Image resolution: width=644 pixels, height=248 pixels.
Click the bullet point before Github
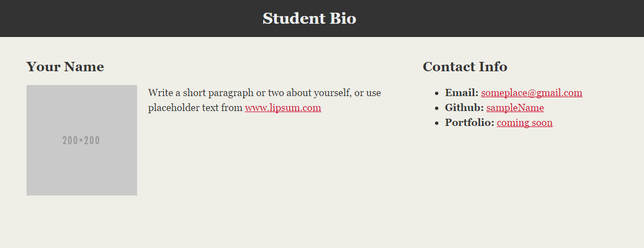pyautogui.click(x=437, y=108)
